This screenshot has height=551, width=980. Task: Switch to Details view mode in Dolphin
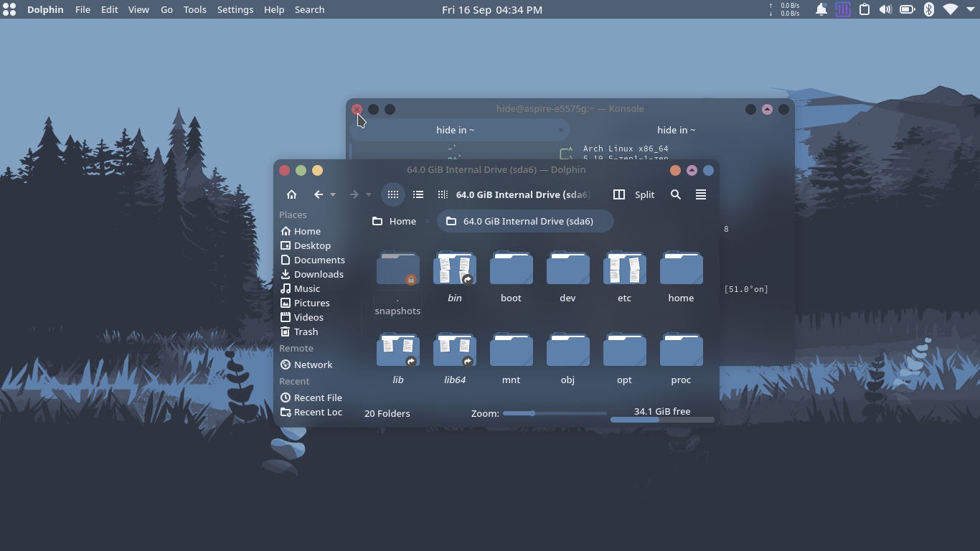pyautogui.click(x=418, y=194)
